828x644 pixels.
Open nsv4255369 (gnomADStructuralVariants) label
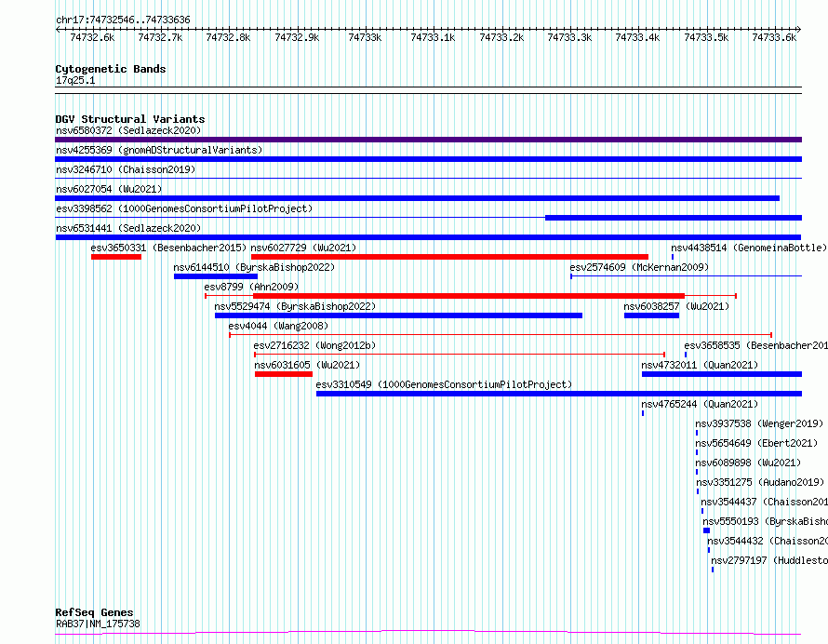(x=159, y=150)
